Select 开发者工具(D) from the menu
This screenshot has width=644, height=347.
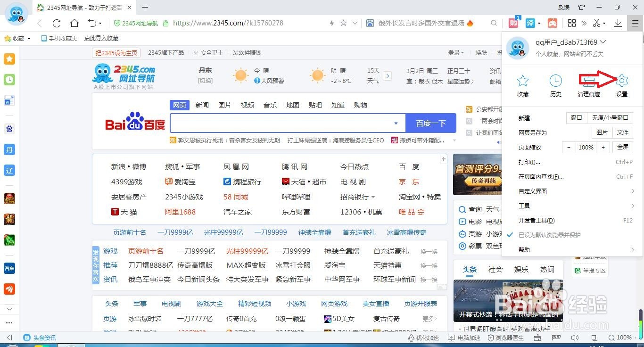(x=537, y=220)
